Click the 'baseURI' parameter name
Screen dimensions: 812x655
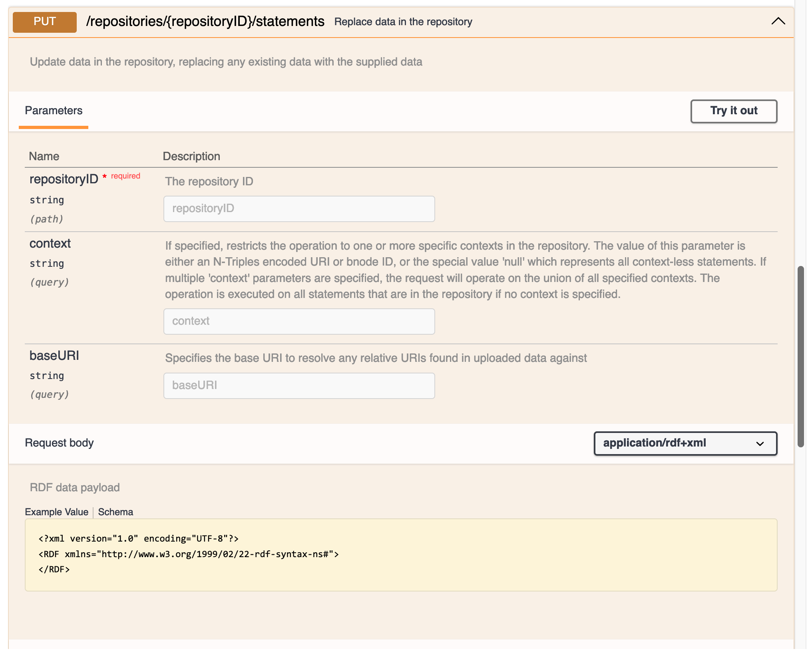point(54,355)
